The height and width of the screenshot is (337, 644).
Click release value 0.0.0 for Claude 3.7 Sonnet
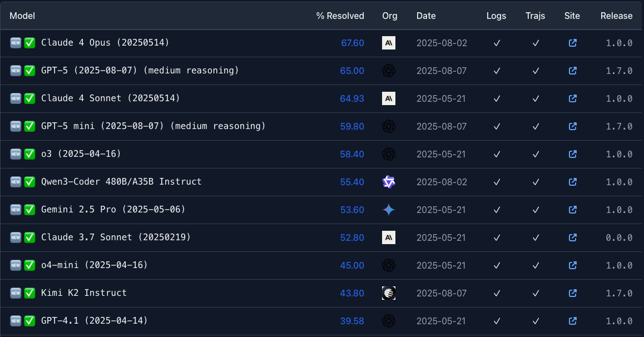pos(619,237)
